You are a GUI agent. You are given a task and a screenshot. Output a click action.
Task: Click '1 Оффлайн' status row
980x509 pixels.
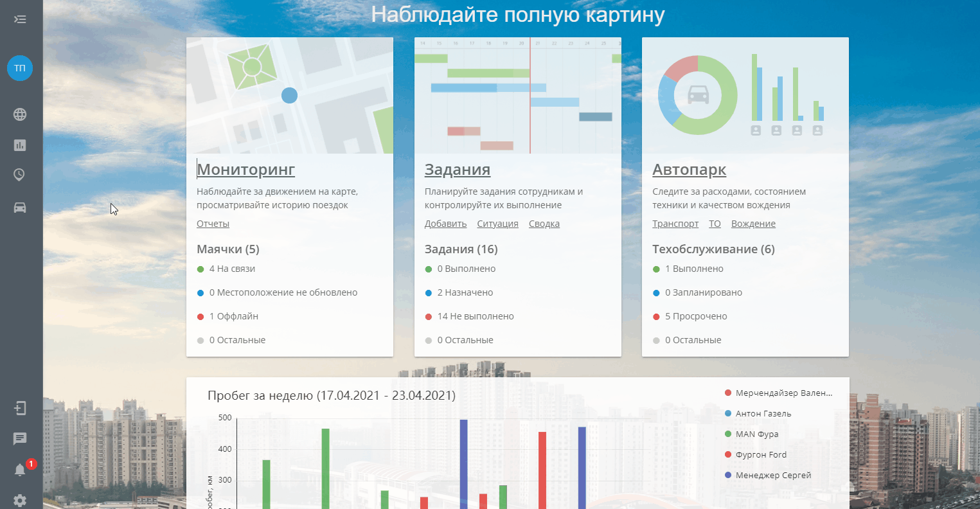coord(227,316)
